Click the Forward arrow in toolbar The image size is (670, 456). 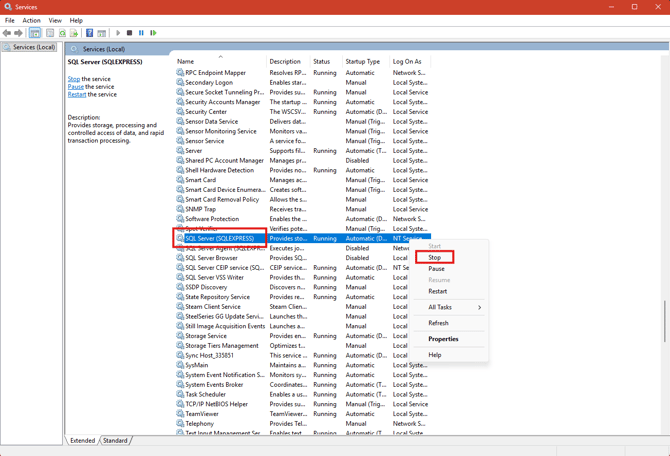tap(18, 33)
